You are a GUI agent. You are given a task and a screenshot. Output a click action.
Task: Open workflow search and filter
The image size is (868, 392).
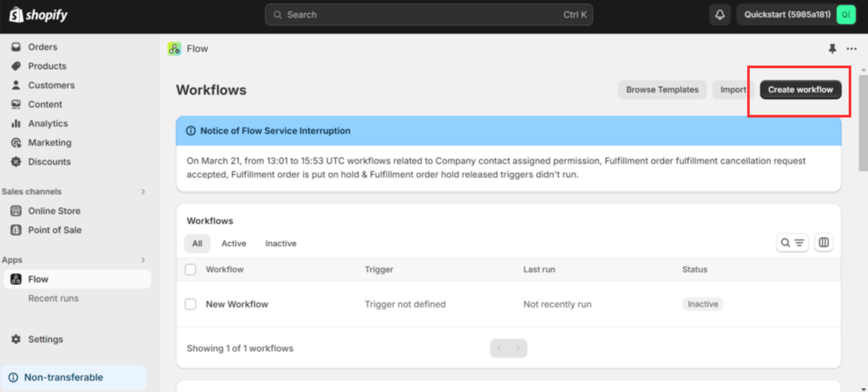coord(792,243)
